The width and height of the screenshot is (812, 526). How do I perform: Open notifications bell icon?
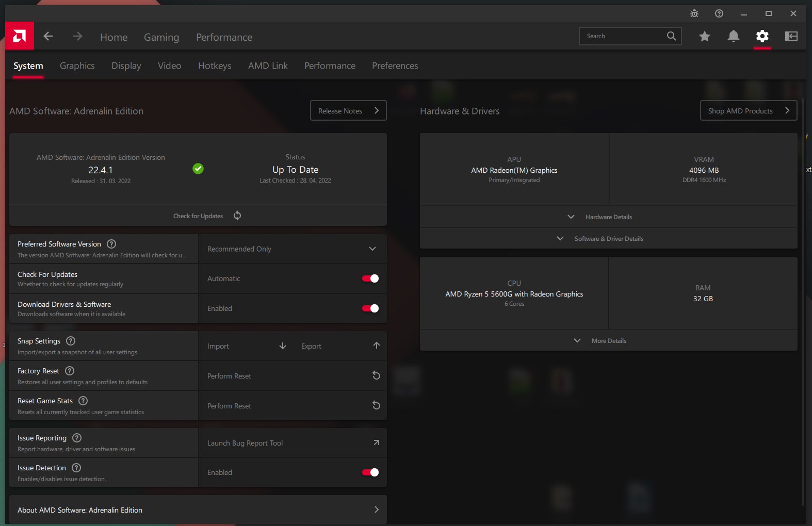pos(734,36)
